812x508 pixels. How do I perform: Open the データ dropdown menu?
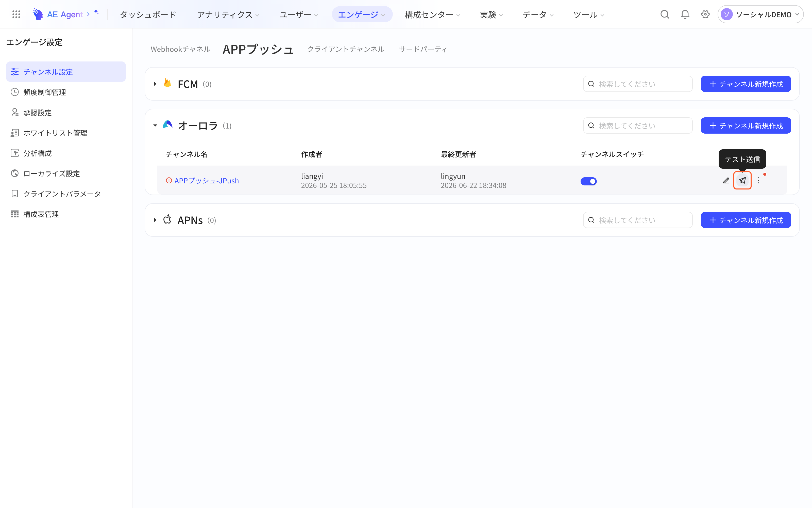tap(538, 14)
